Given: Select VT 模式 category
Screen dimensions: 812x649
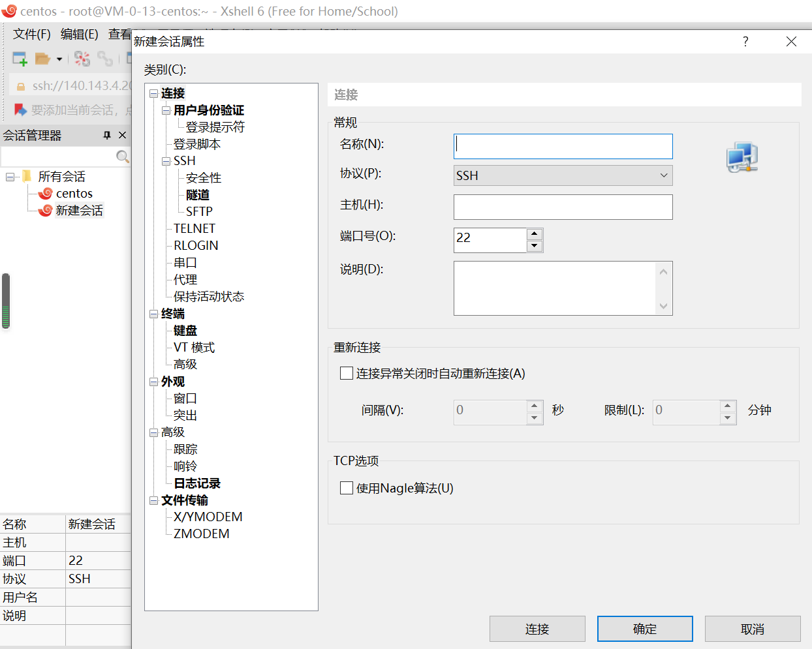Looking at the screenshot, I should 194,348.
